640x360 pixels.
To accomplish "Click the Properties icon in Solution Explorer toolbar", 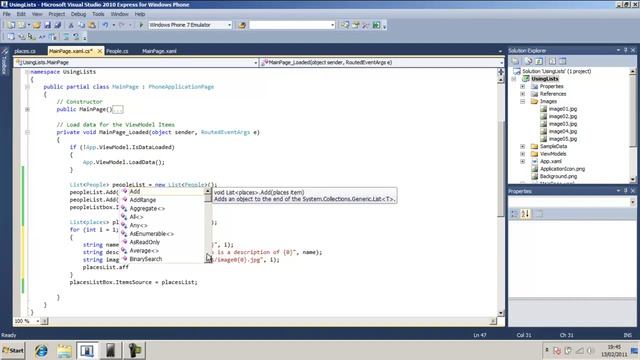I will [x=516, y=61].
